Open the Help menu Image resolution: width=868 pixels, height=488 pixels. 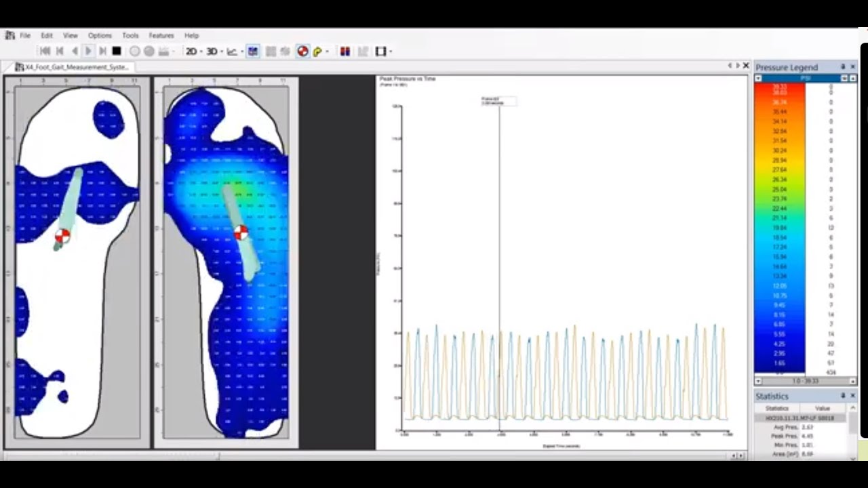(192, 35)
